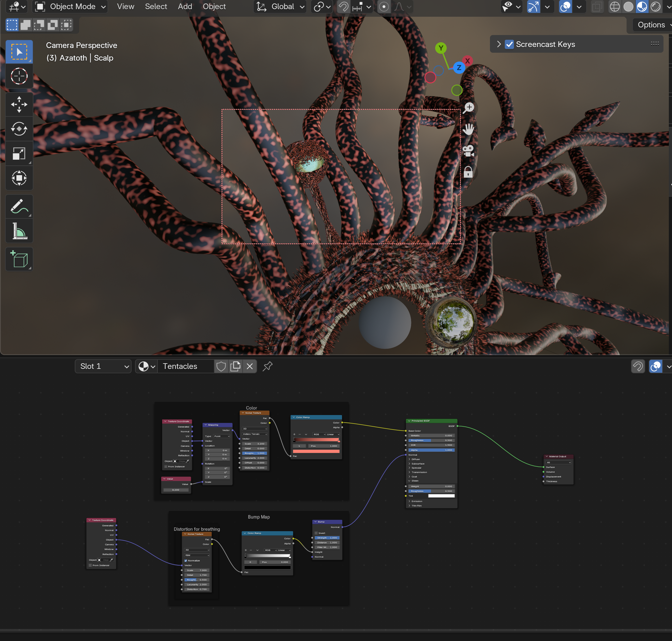The width and height of the screenshot is (672, 641).
Task: Switch to solid viewport shading
Action: pyautogui.click(x=628, y=7)
